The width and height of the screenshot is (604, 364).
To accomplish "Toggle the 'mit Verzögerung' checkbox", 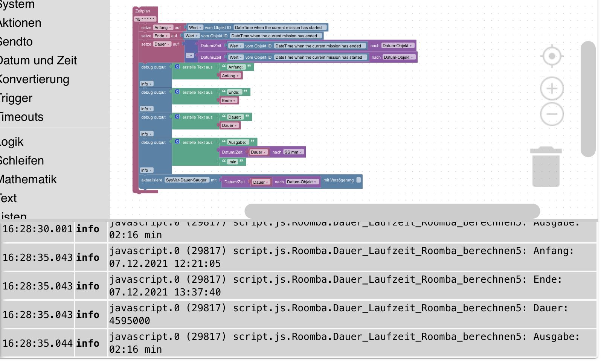I will (x=358, y=180).
